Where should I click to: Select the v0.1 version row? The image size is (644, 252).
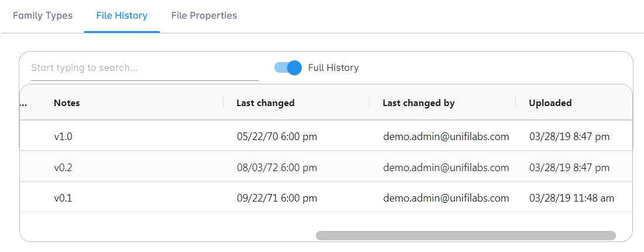coord(63,198)
